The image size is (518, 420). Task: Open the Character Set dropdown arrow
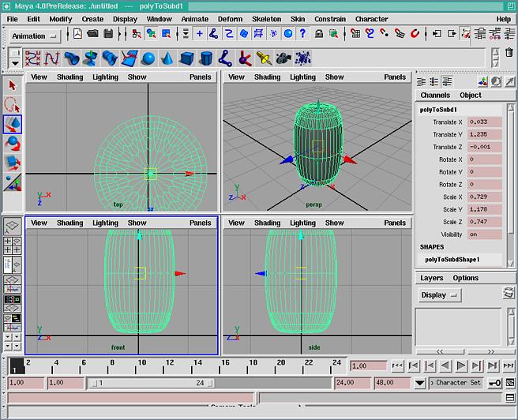point(420,383)
